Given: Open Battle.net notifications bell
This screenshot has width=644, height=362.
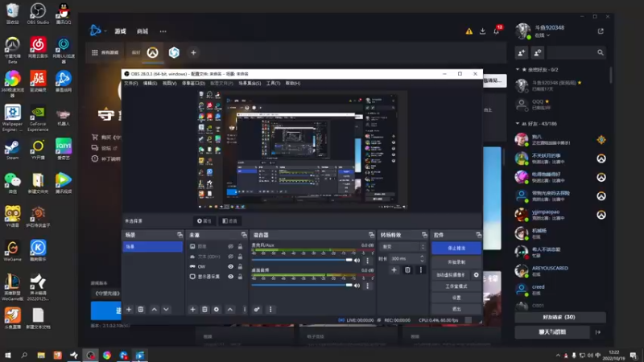Looking at the screenshot, I should pyautogui.click(x=497, y=31).
